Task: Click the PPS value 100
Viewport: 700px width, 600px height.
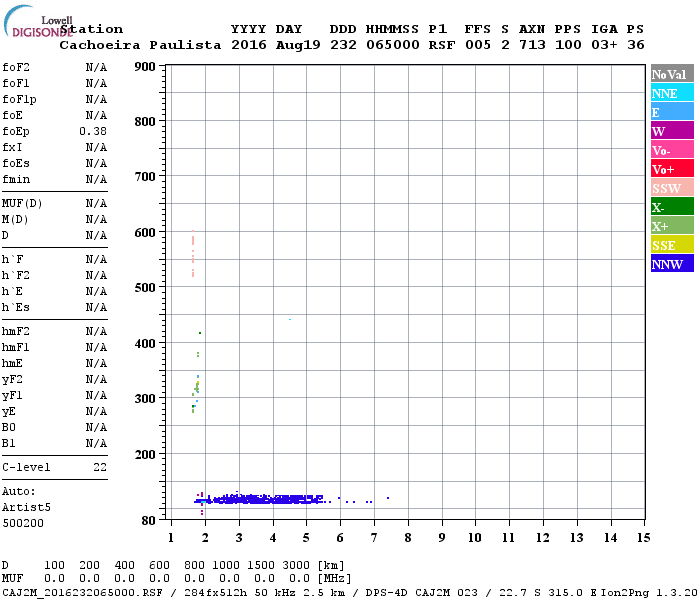Action: (568, 45)
